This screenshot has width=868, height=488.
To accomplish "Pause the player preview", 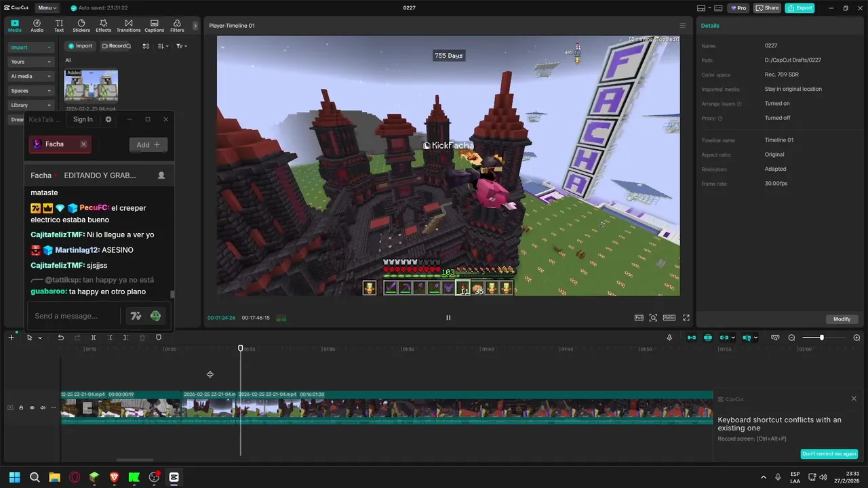I will point(448,317).
